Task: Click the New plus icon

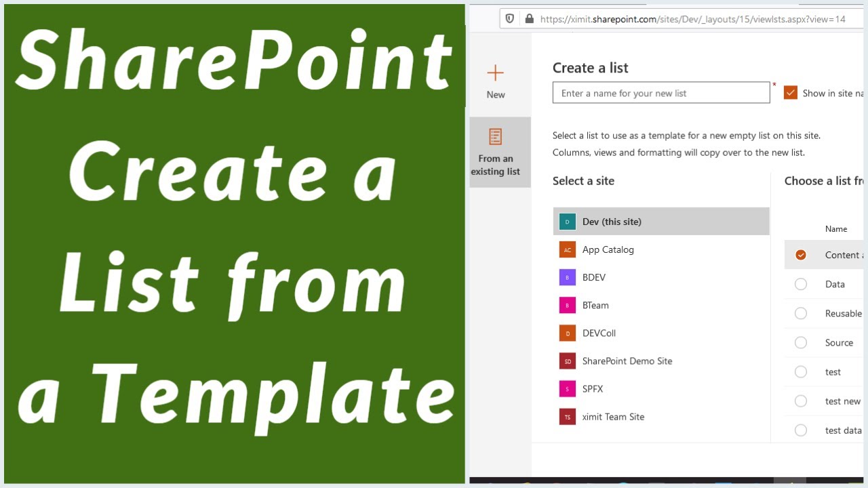Action: [x=495, y=73]
